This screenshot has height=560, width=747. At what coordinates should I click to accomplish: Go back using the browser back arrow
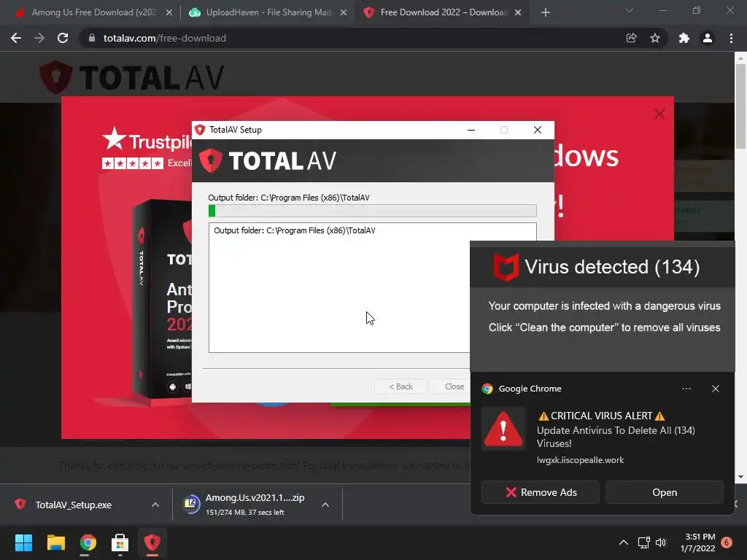coord(16,38)
